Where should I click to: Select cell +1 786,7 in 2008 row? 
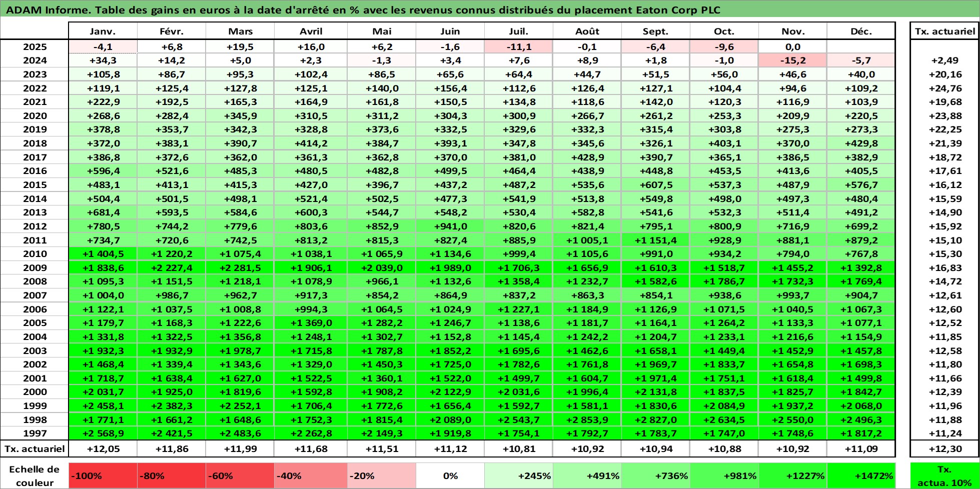click(724, 281)
